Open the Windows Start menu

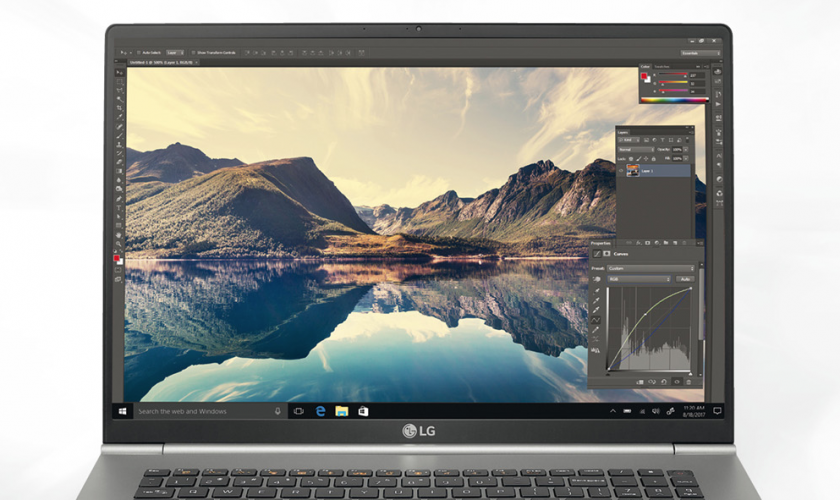pos(123,411)
